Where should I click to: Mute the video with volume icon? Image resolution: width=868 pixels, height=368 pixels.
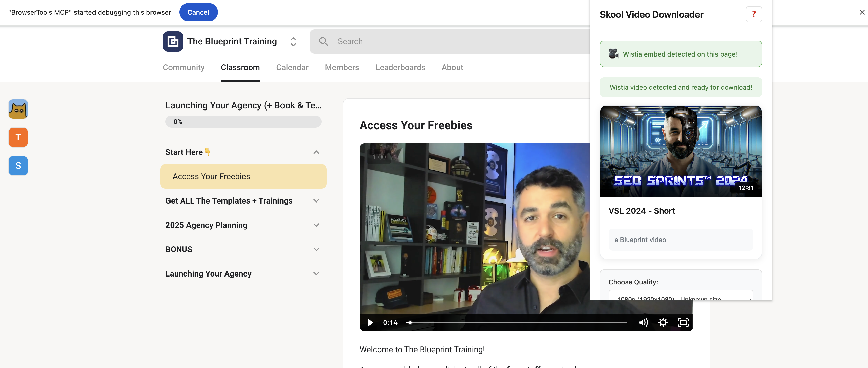tap(643, 322)
